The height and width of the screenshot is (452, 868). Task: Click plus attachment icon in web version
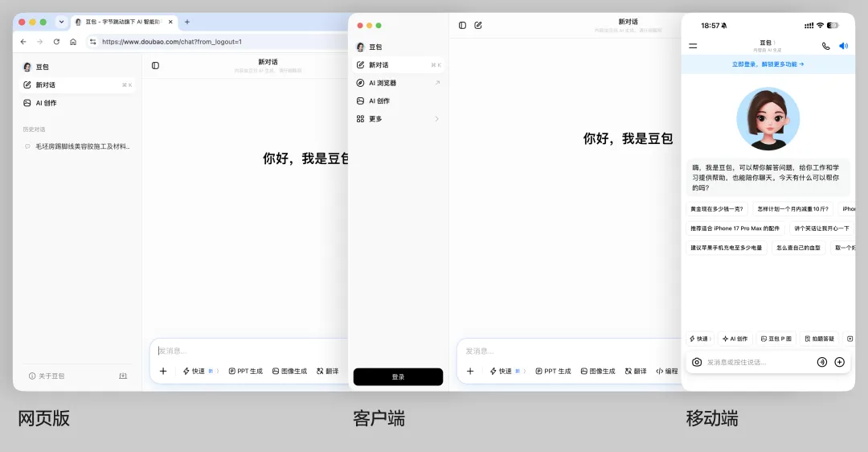pos(163,371)
